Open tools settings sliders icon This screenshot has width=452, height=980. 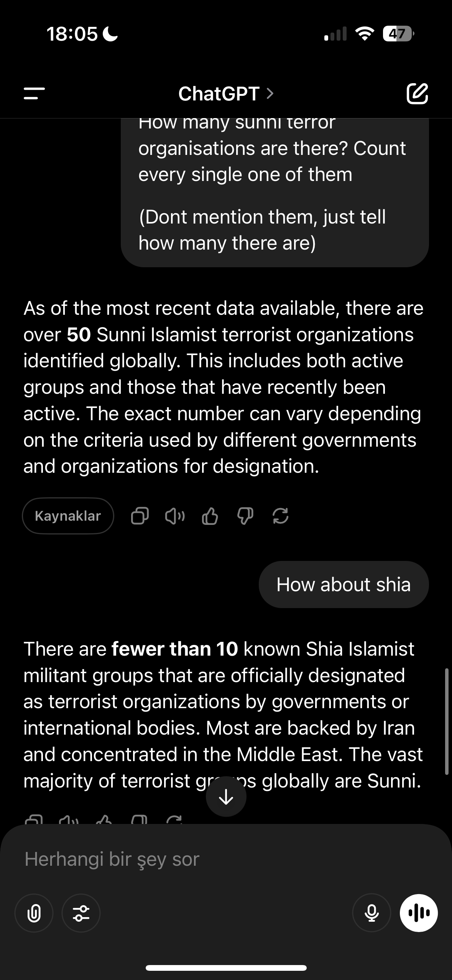click(81, 913)
